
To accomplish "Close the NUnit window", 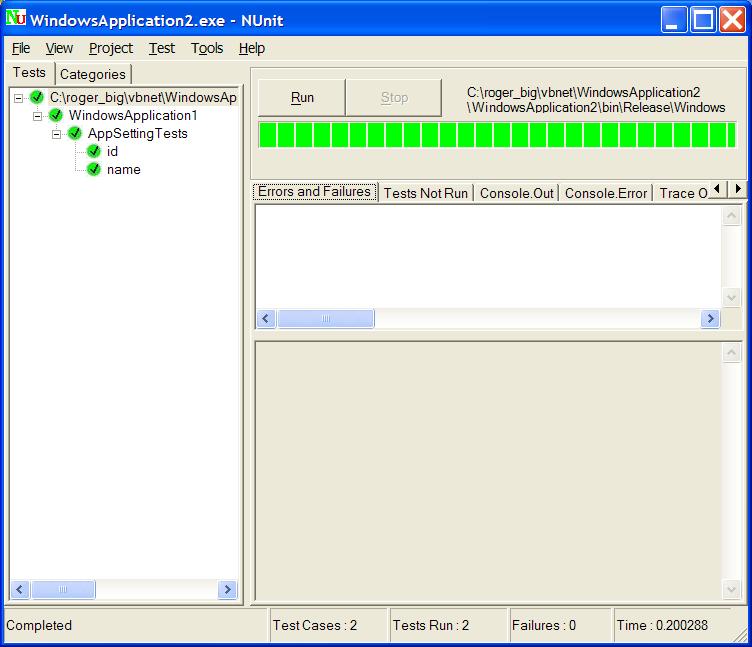I will tap(732, 20).
